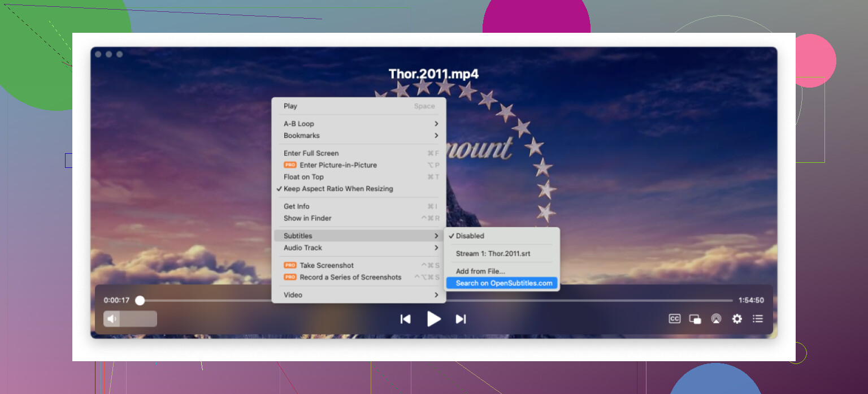Expand the Video chevron arrow
868x394 pixels.
[x=436, y=295]
